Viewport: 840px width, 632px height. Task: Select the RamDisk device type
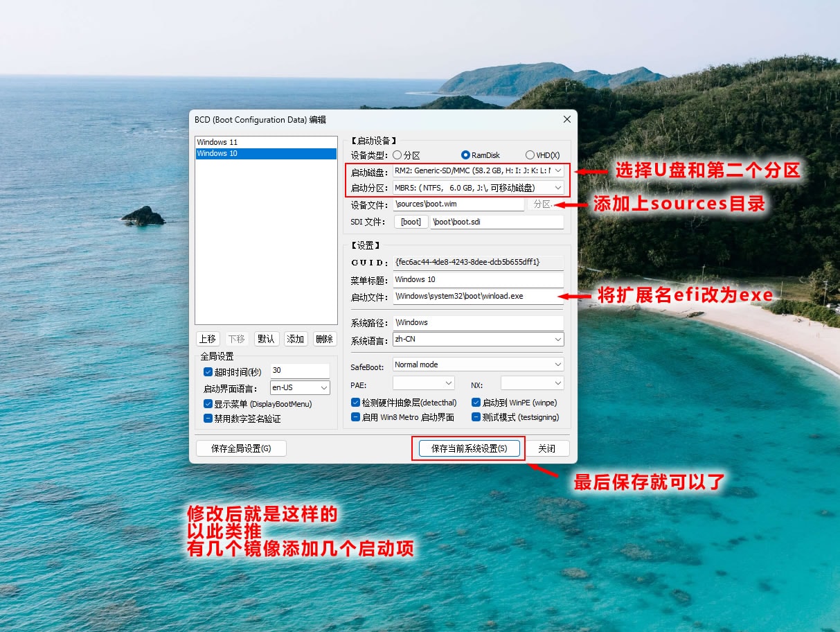coord(467,155)
